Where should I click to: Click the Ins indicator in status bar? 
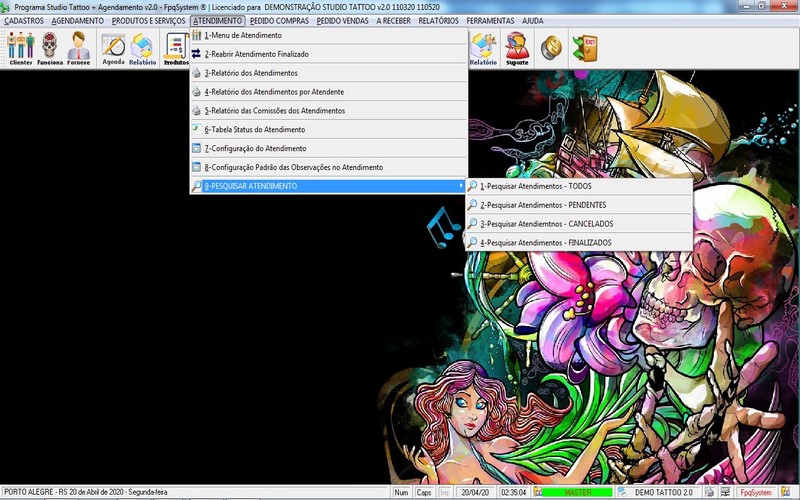pyautogui.click(x=444, y=492)
